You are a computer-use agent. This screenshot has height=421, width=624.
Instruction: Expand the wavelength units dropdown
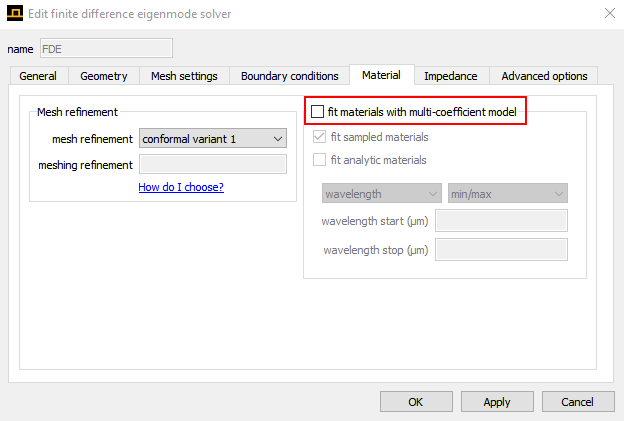tap(381, 193)
